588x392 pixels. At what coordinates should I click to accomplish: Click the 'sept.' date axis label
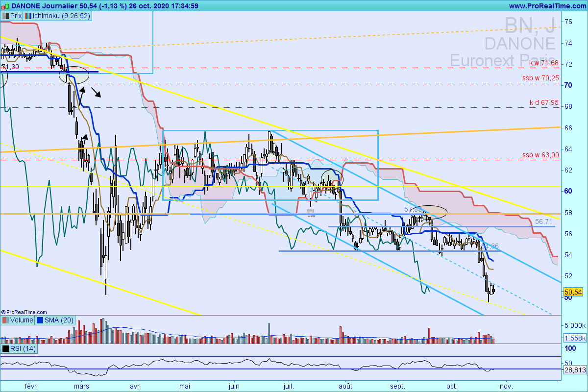pyautogui.click(x=397, y=386)
